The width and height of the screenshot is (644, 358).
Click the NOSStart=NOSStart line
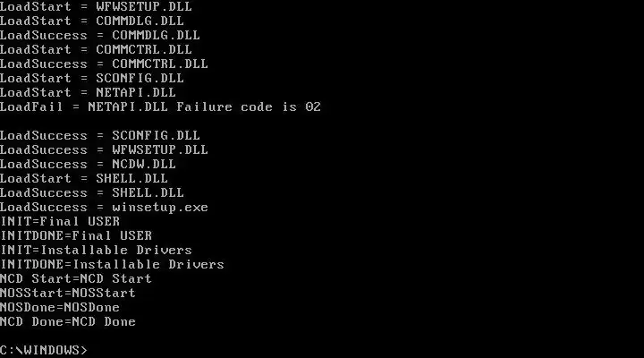[68, 293]
